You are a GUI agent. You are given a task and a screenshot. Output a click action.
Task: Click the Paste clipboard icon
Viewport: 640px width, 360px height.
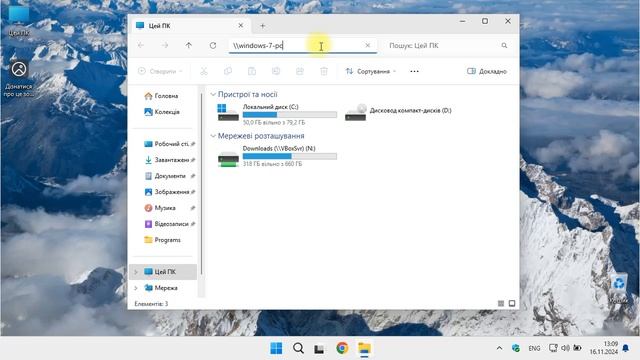point(252,71)
